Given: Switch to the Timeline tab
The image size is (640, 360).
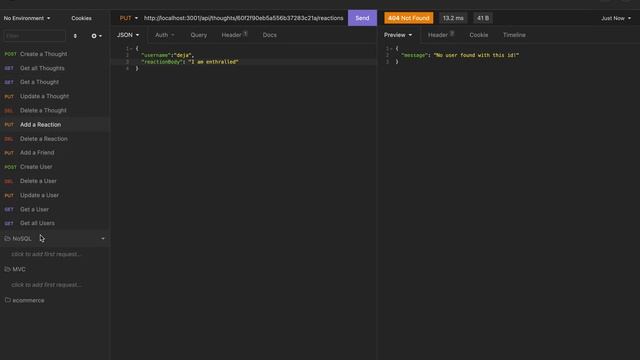Looking at the screenshot, I should click(514, 35).
